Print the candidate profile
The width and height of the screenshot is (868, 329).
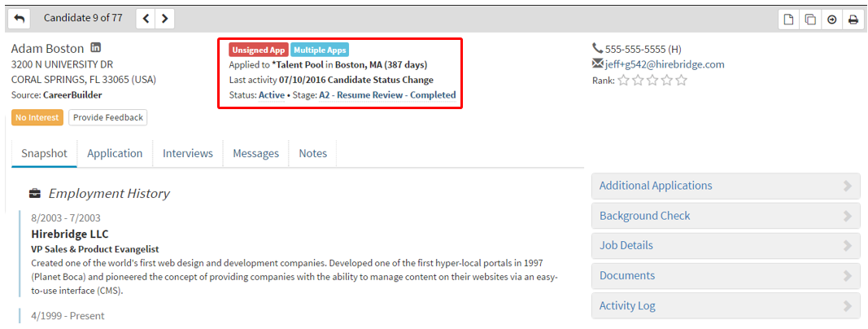point(853,20)
